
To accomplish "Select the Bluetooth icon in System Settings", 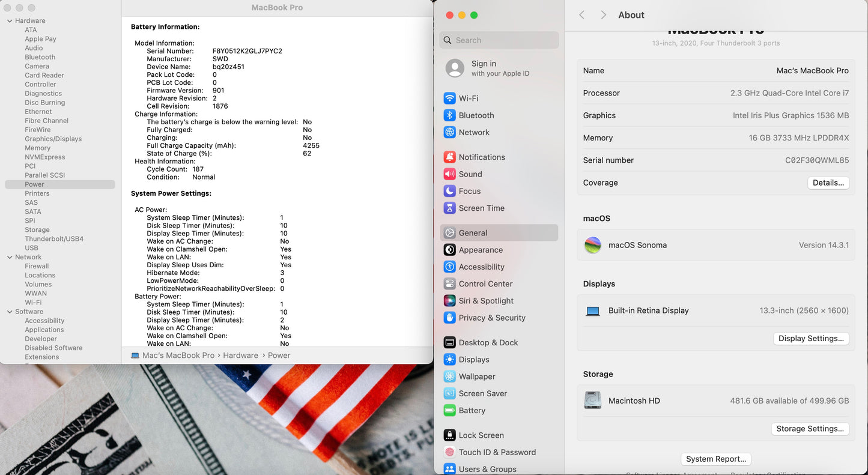I will (449, 115).
